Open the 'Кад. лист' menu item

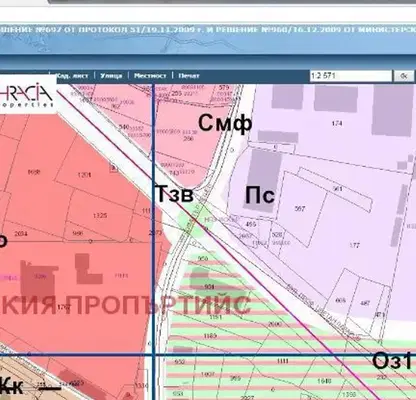(72, 76)
